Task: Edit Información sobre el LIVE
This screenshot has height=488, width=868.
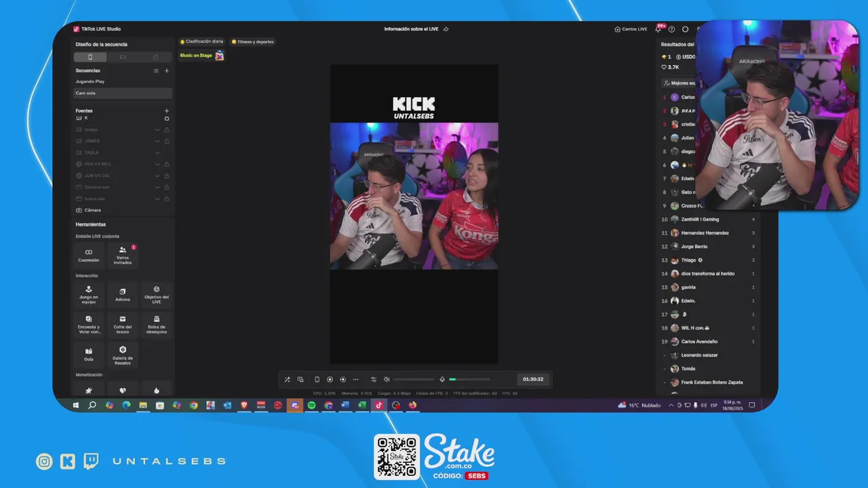Action: 416,29
